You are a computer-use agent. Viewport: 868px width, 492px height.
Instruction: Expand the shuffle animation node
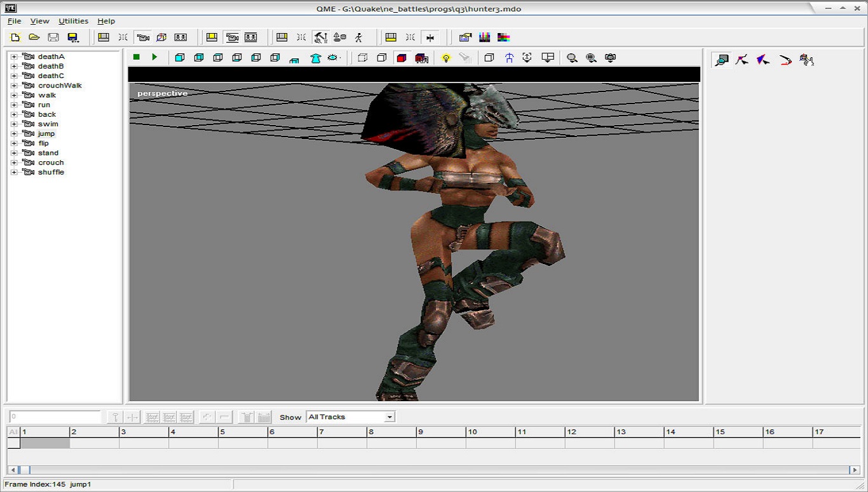(x=14, y=172)
